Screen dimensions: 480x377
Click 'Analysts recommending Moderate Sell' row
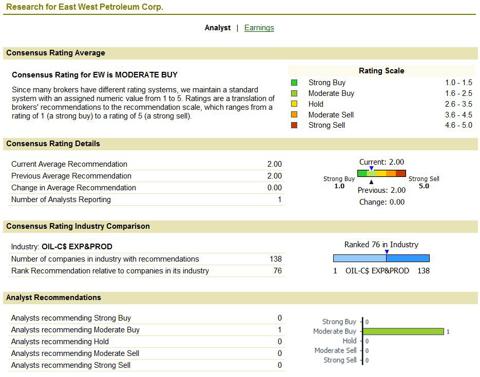pyautogui.click(x=147, y=353)
